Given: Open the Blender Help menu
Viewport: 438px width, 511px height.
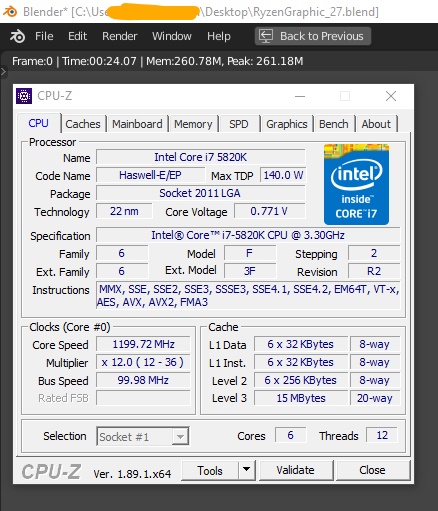Looking at the screenshot, I should (219, 36).
